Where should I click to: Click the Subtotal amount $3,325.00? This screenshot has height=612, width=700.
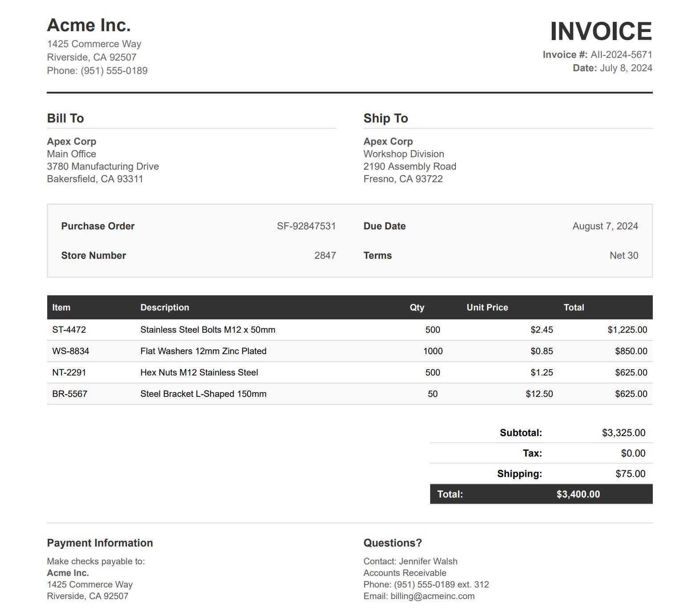coord(623,432)
